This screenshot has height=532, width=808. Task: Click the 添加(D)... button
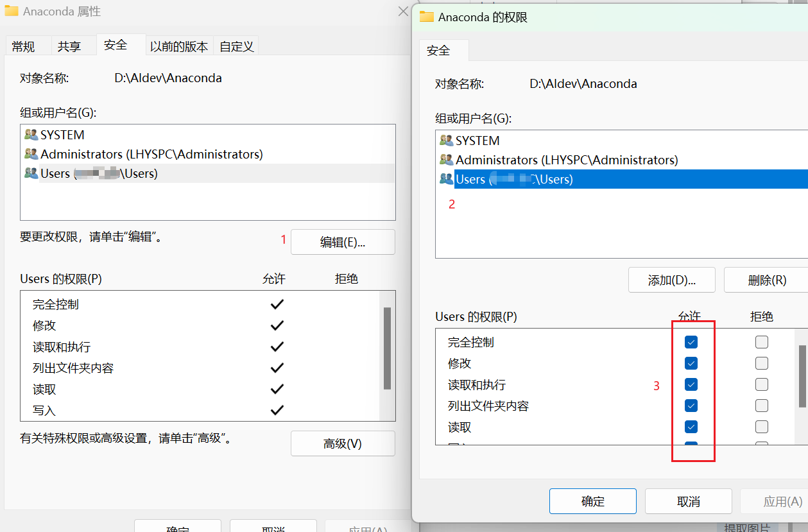pyautogui.click(x=672, y=280)
